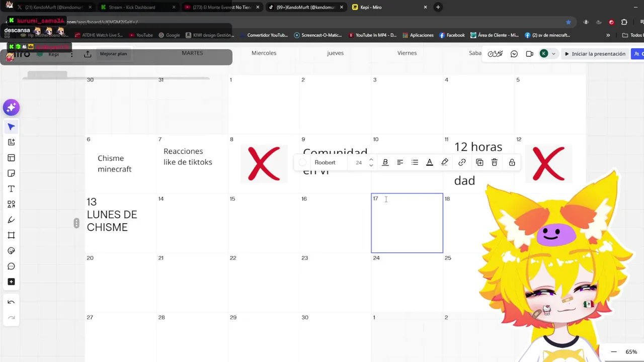Open the Roobert font dropdown
Screen dimensions: 644x362
click(x=325, y=162)
